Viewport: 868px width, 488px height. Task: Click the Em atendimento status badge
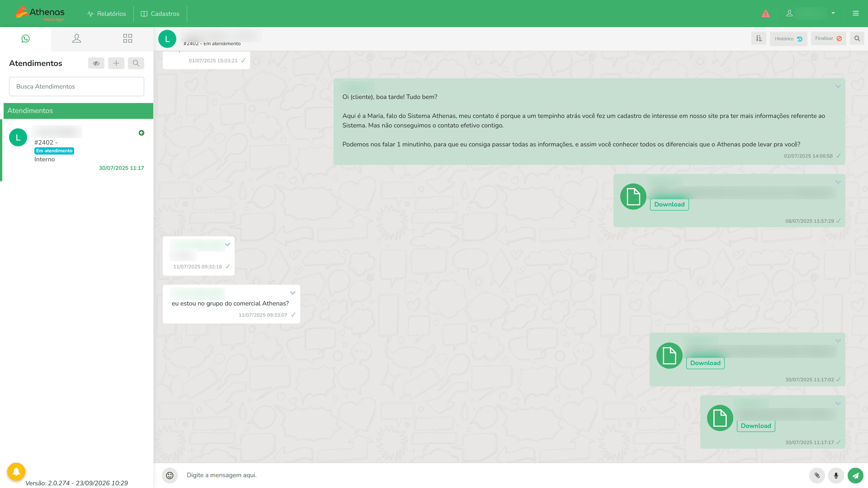tap(54, 151)
